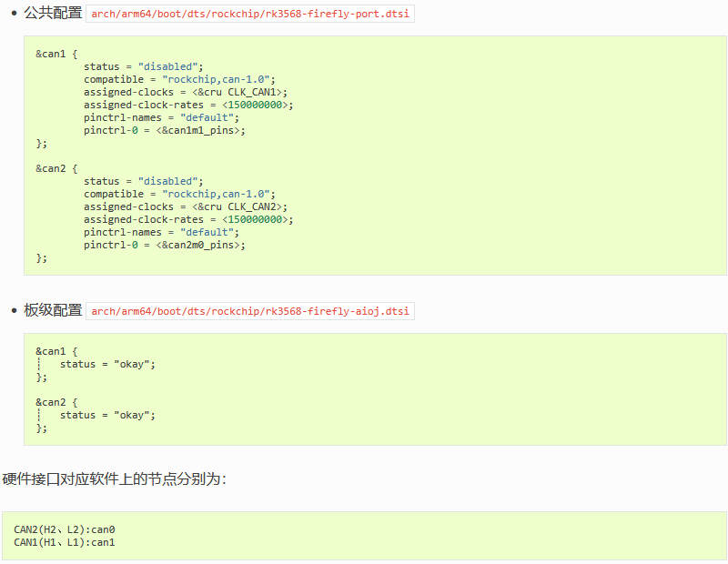Select the compatible line in the &can1 node

pos(179,79)
